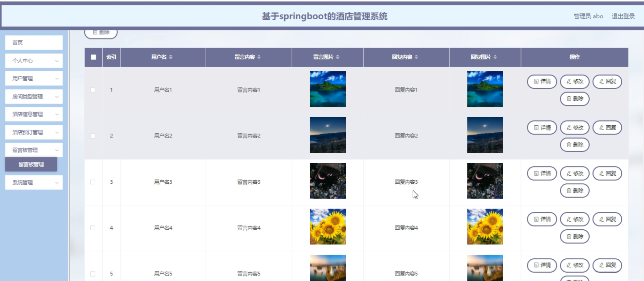Click the 用户名5 cell text
The width and height of the screenshot is (644, 281).
tap(163, 274)
